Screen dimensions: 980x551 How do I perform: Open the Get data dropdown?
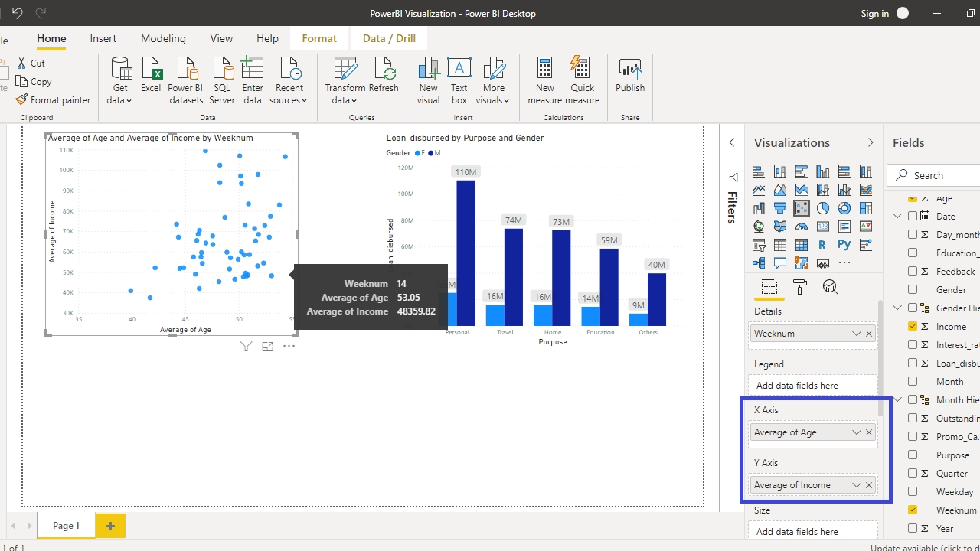[x=120, y=80]
